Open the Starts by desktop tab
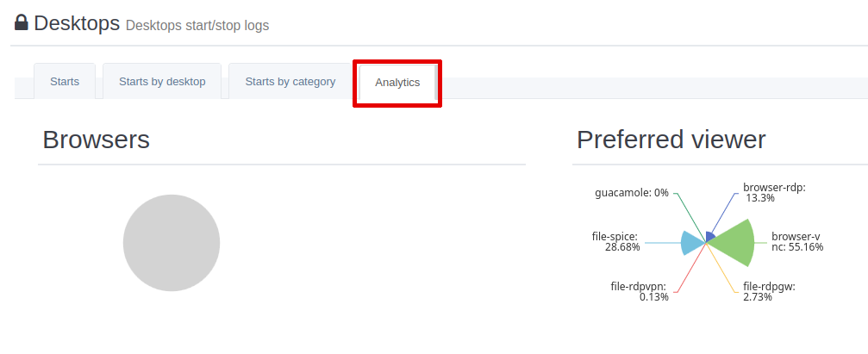The height and width of the screenshot is (354, 868). [x=162, y=82]
